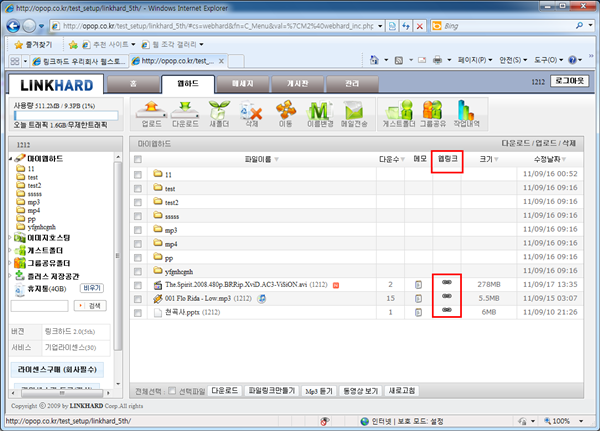
Task: Click the music play icon next to Flo Rida mp3
Action: click(262, 299)
